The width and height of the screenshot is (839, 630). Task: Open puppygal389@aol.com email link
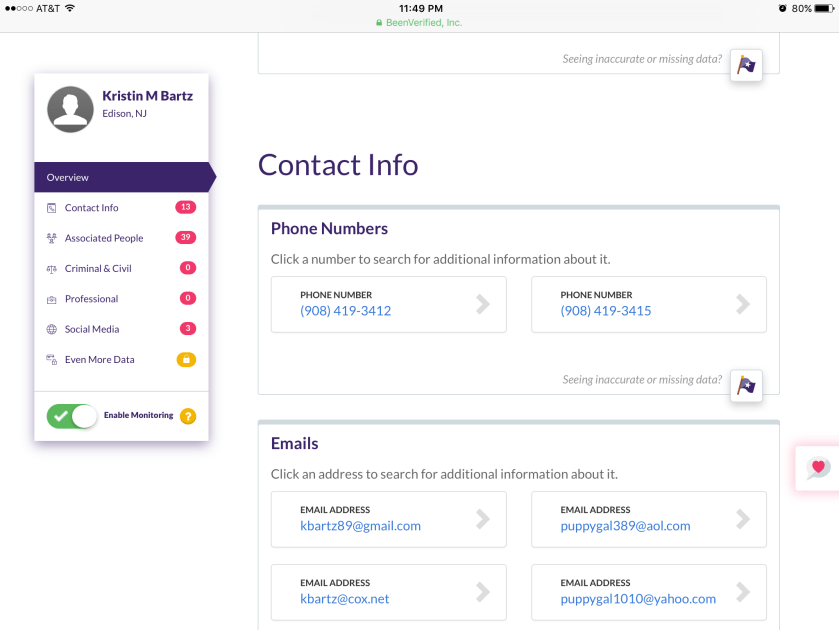[625, 526]
